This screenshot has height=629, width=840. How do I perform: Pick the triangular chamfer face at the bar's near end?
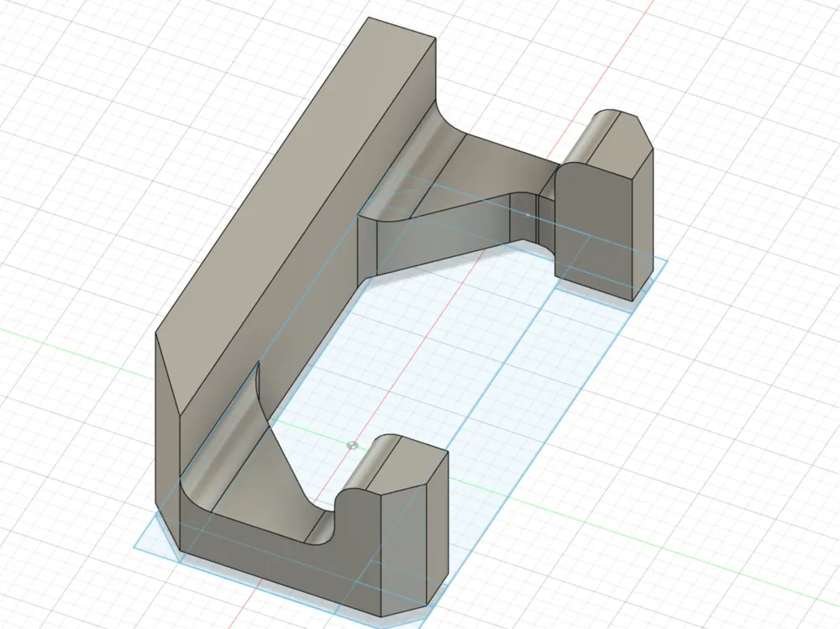171,375
